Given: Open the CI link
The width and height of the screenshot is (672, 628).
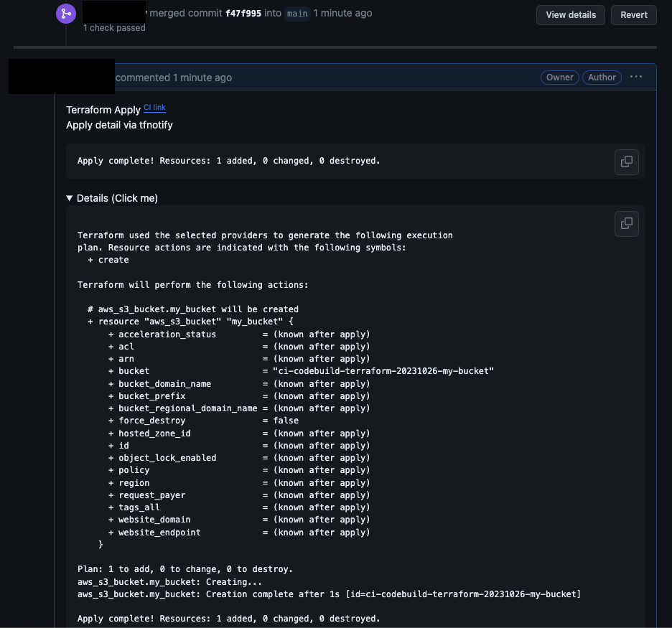Looking at the screenshot, I should [x=154, y=108].
